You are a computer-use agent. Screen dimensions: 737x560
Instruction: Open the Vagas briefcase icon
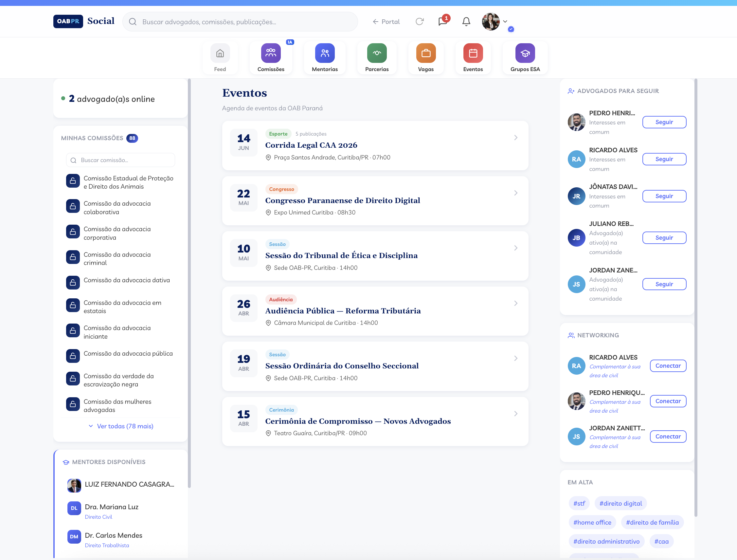[x=425, y=53]
